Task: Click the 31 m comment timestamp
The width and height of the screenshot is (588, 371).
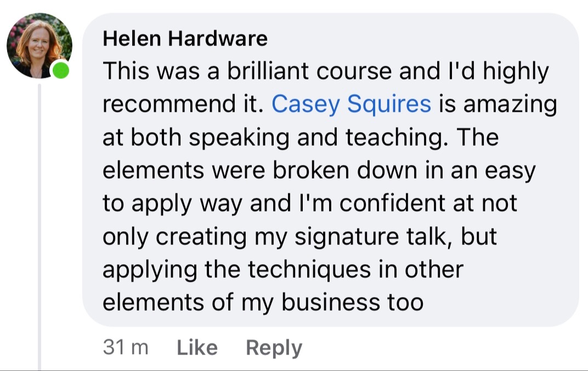Action: pos(126,347)
